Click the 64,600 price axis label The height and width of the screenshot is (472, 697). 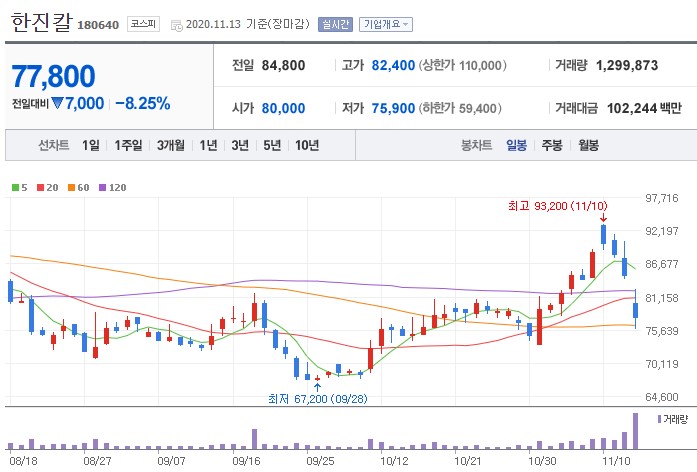661,397
